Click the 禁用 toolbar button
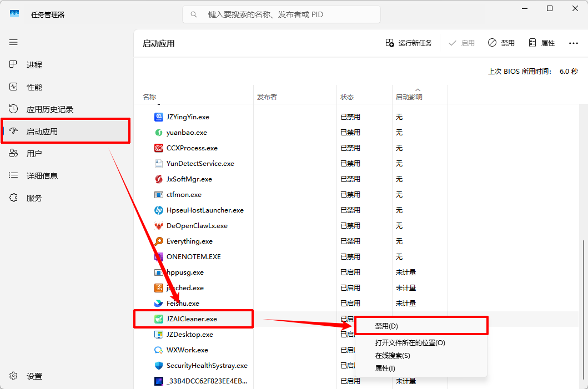Image resolution: width=588 pixels, height=389 pixels. 501,43
